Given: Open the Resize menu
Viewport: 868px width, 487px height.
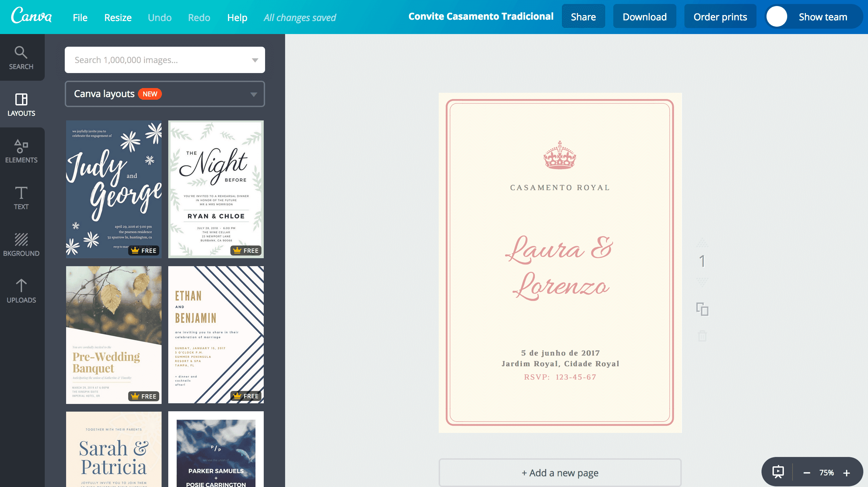Looking at the screenshot, I should 118,17.
